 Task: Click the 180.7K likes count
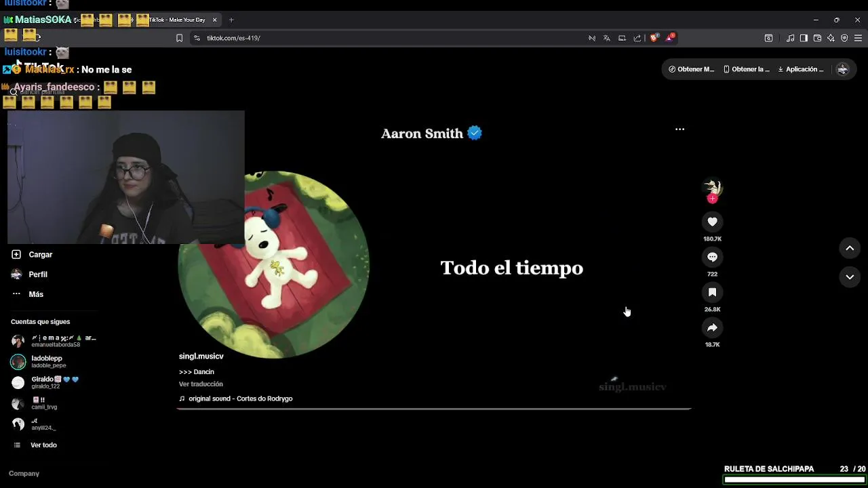click(712, 239)
